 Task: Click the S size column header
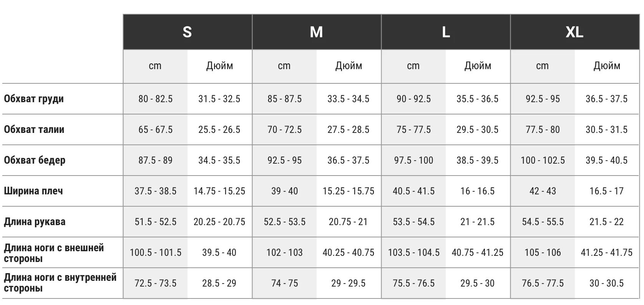(187, 32)
